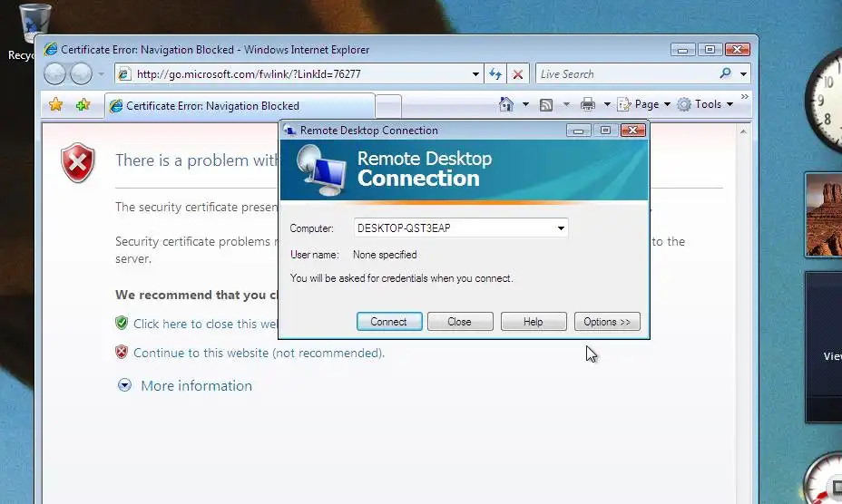Image resolution: width=842 pixels, height=504 pixels.
Task: Open the Home button dropdown arrow
Action: (525, 104)
